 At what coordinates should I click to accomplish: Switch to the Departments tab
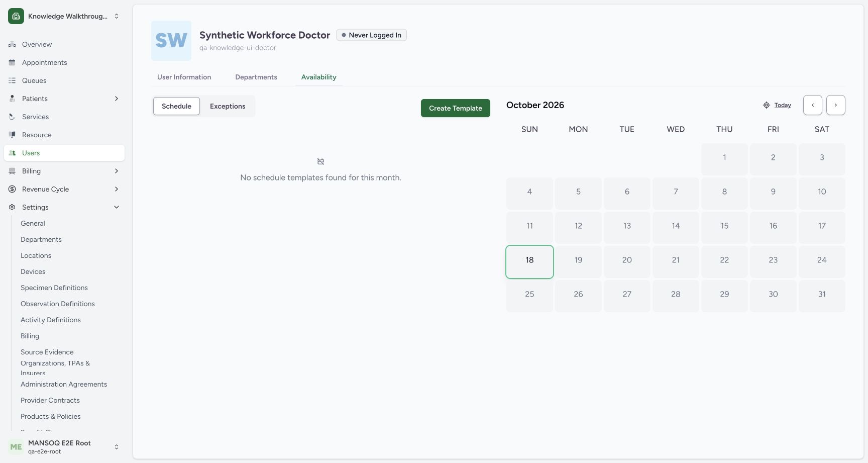[x=256, y=77]
